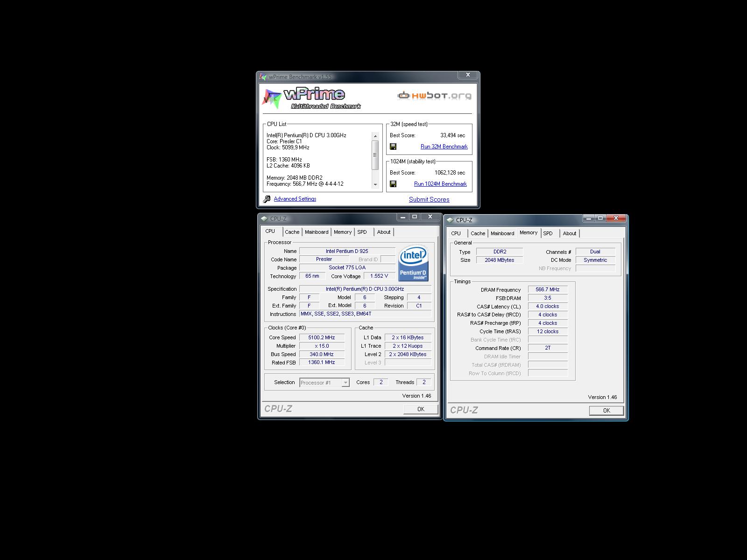
Task: Select the CPU tab in left CPU-Z
Action: [270, 231]
